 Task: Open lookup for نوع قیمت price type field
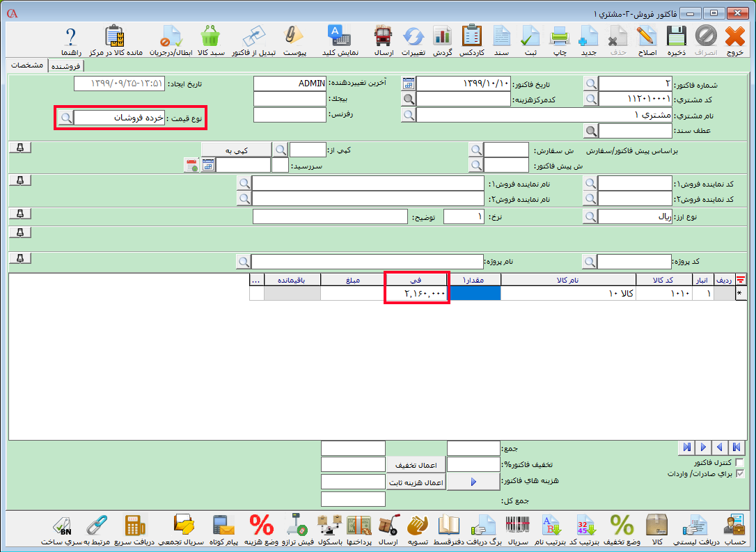coord(65,118)
